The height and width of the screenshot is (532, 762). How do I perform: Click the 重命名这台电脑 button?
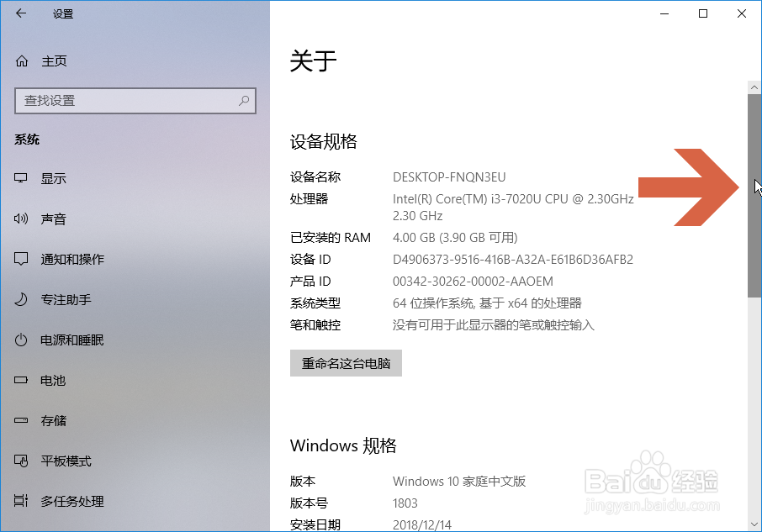[x=346, y=363]
